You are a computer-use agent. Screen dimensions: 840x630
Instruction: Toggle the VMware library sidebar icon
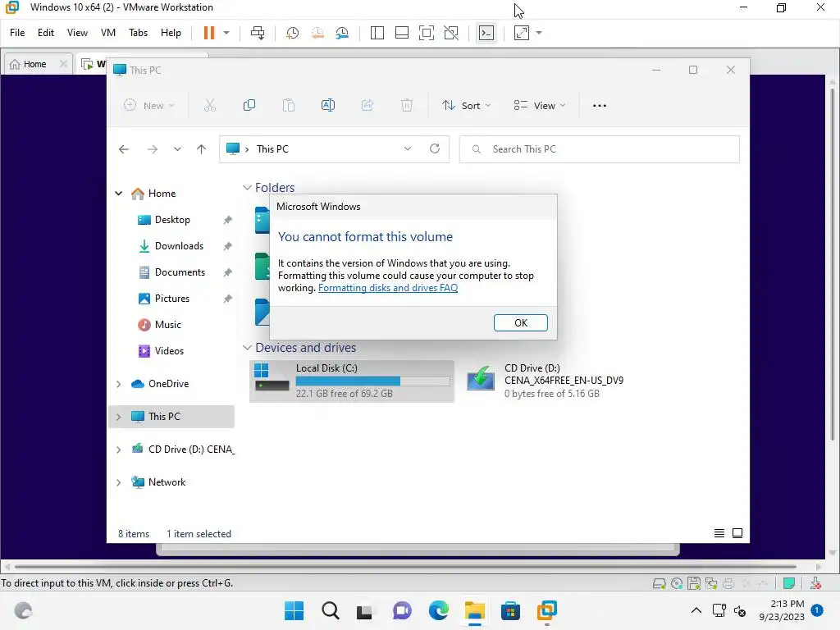377,33
